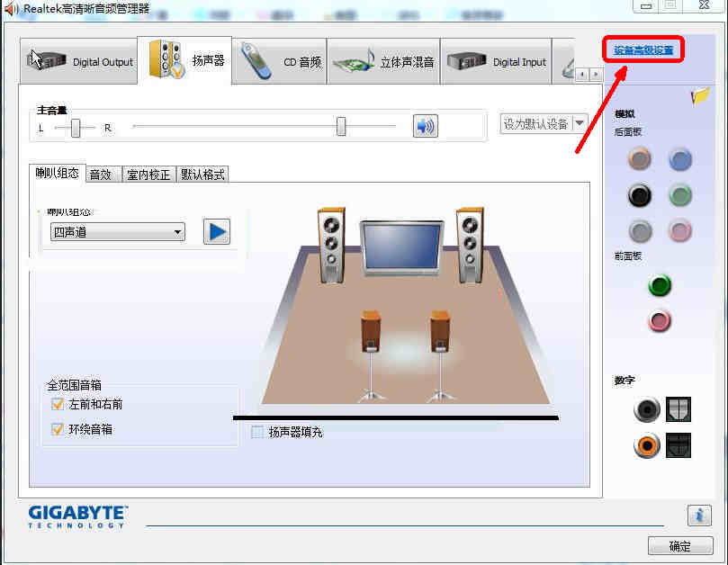728x565 pixels.
Task: Click the main volume slider thumb
Action: click(341, 126)
